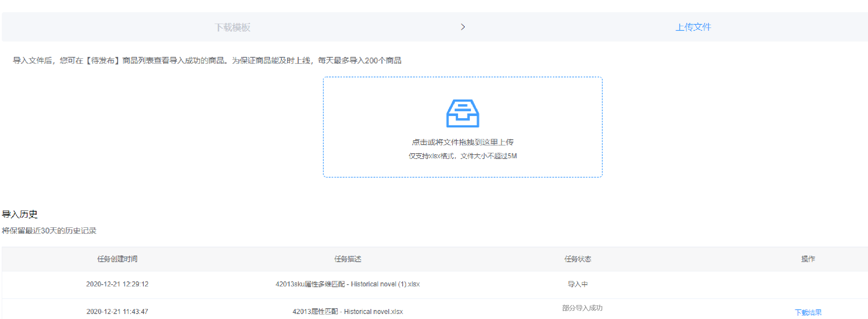Click the 导入历史 section heading
Screen dimensions: 868x319
(x=20, y=214)
